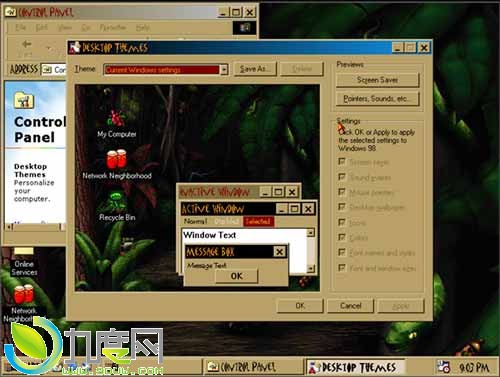The height and width of the screenshot is (377, 500).
Task: Switch to Desktop Themes taskbar button
Action: tap(355, 367)
